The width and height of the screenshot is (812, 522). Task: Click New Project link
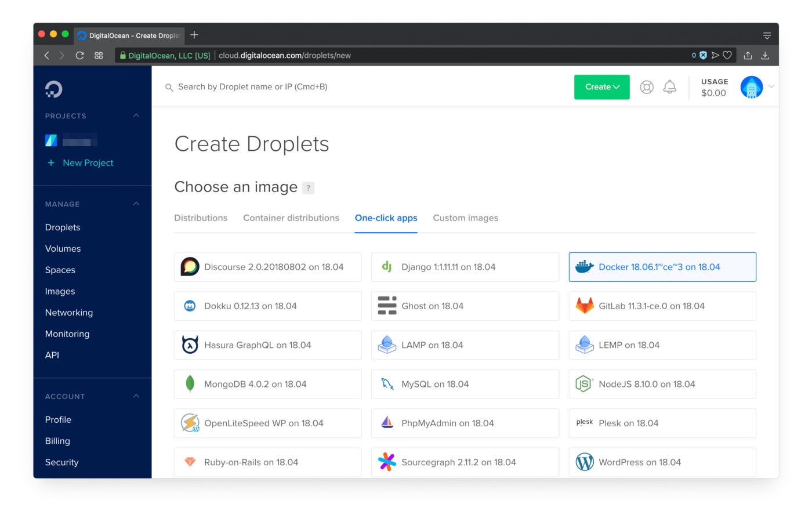[x=80, y=163]
